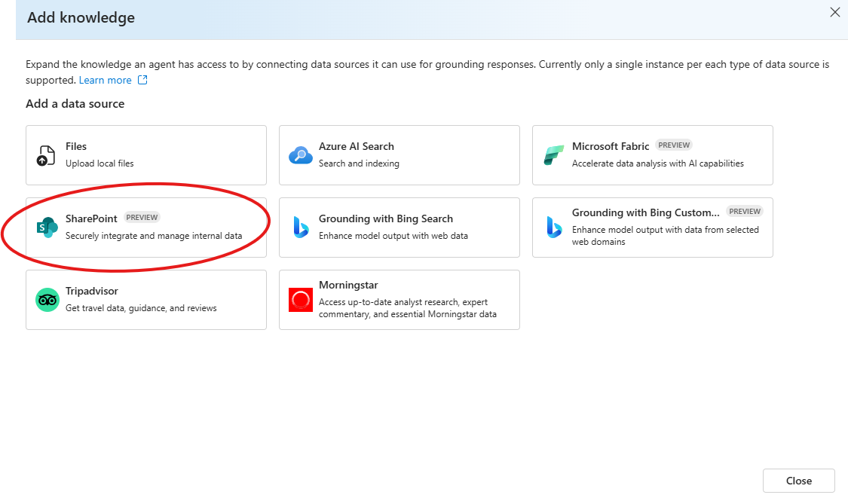The image size is (848, 504).
Task: Open the external link icon next to Learn more
Action: 142,80
